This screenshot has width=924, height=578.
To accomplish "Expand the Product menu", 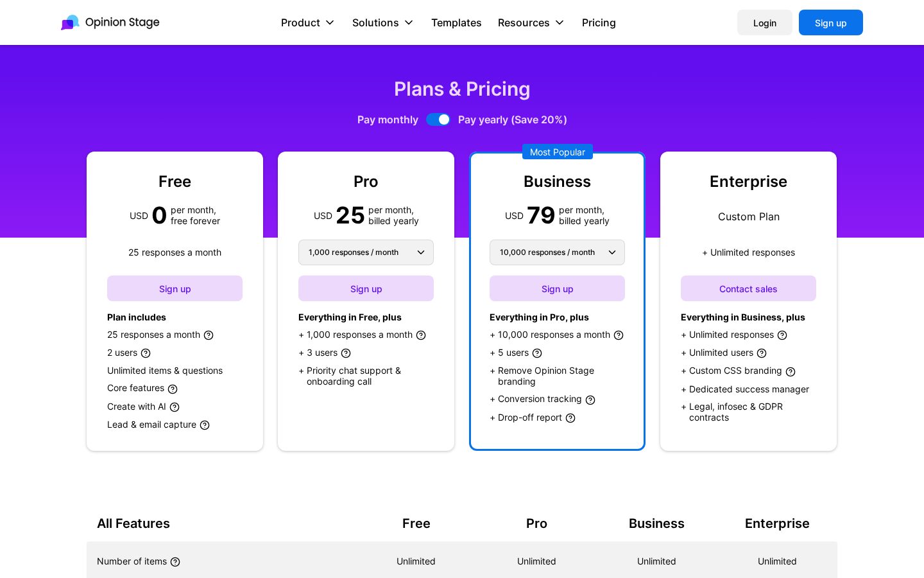I will (x=308, y=22).
